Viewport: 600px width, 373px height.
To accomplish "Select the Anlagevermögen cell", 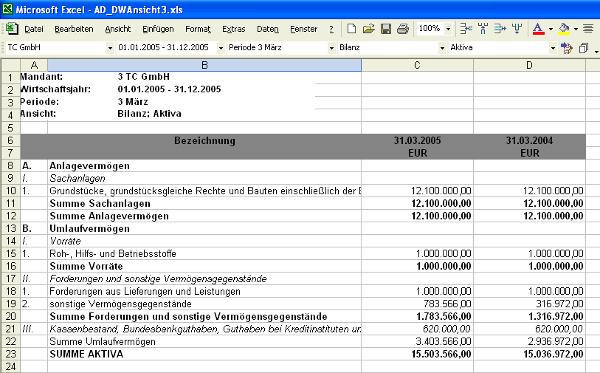I will (x=205, y=166).
